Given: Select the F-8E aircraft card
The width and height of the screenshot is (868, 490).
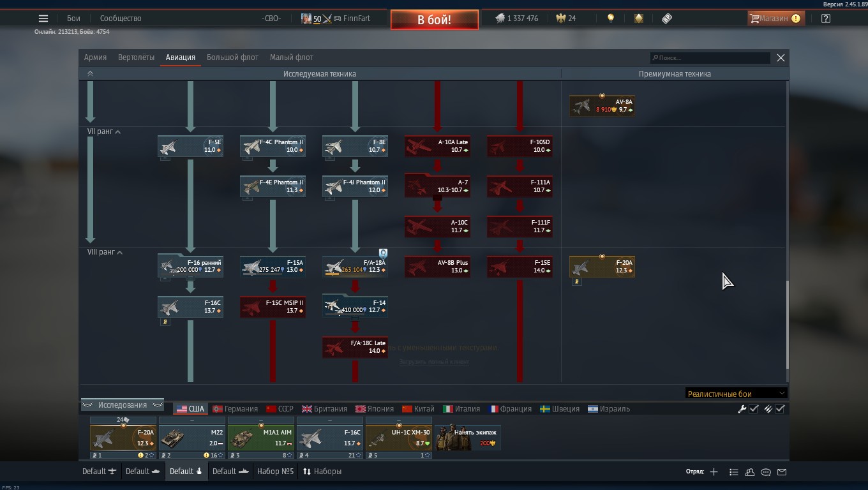Looking at the screenshot, I should (x=355, y=146).
